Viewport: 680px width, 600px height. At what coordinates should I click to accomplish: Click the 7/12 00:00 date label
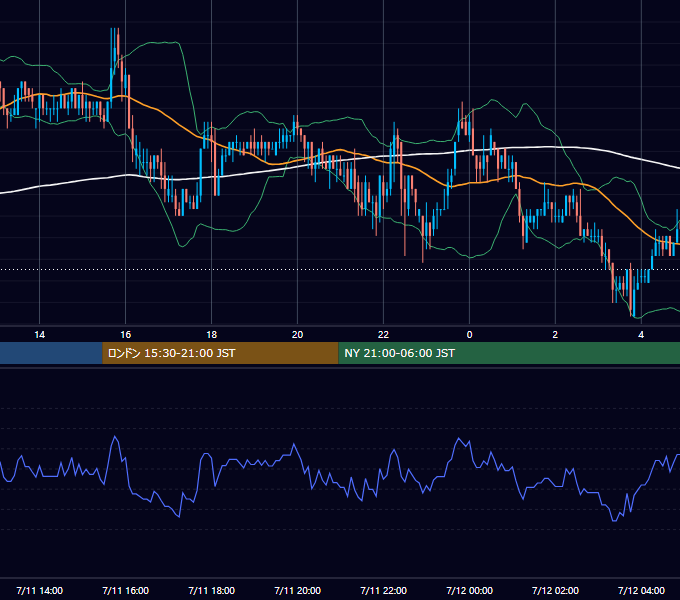pos(469,590)
